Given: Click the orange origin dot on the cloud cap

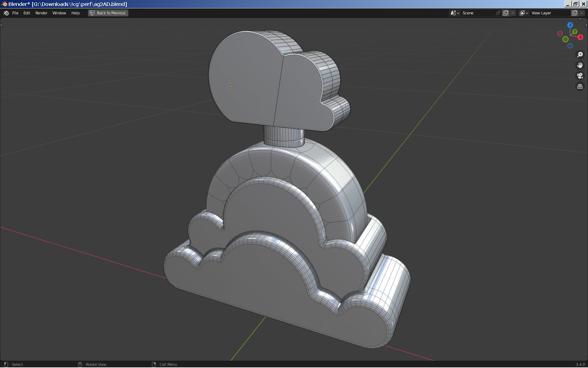Looking at the screenshot, I should tap(231, 86).
